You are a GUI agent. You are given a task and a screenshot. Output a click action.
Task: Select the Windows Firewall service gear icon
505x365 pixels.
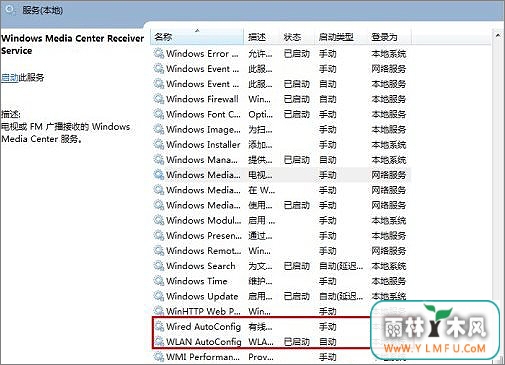click(x=159, y=99)
